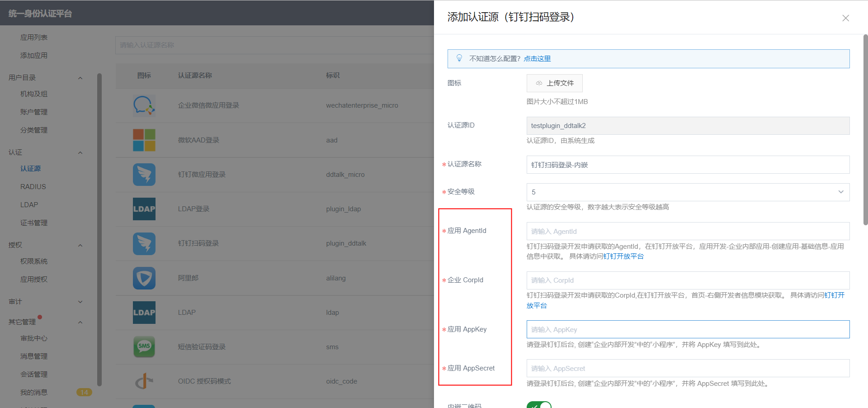The width and height of the screenshot is (868, 408).
Task: Collapse the 授权 sidebar section
Action: (80, 245)
